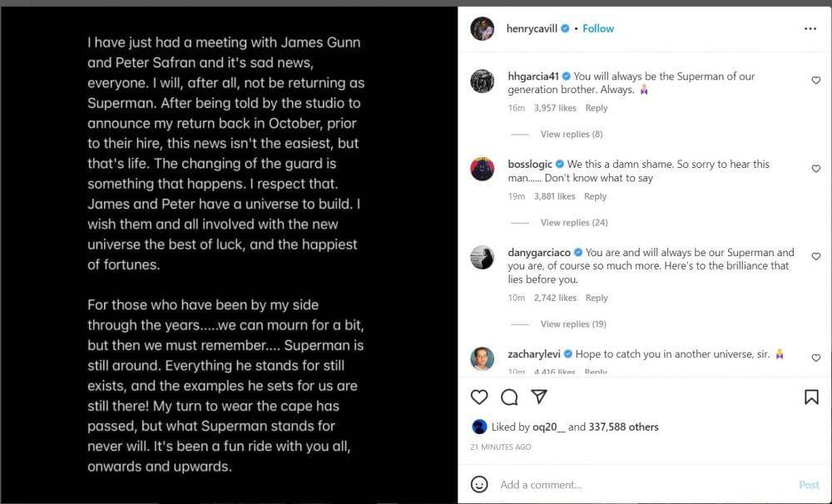Image resolution: width=832 pixels, height=504 pixels.
Task: Share the post via paper plane icon
Action: (x=539, y=397)
